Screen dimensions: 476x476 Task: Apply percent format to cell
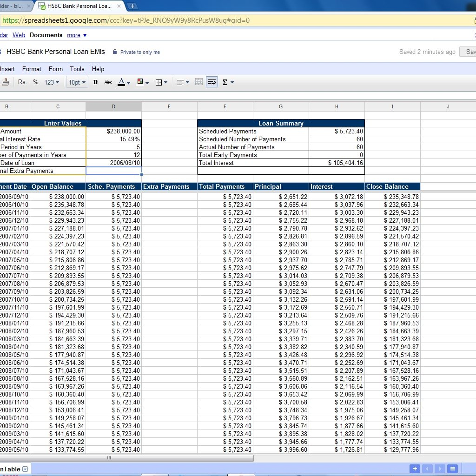[x=36, y=82]
